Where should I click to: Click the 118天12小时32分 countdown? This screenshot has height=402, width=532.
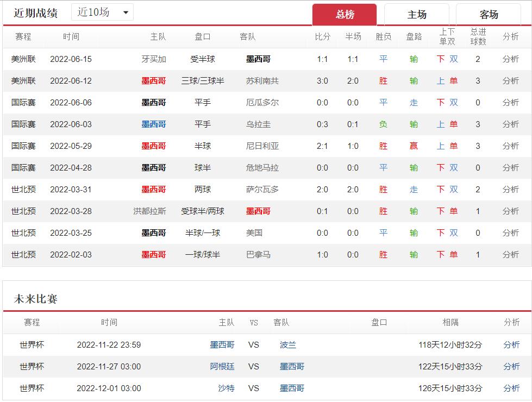(x=450, y=344)
